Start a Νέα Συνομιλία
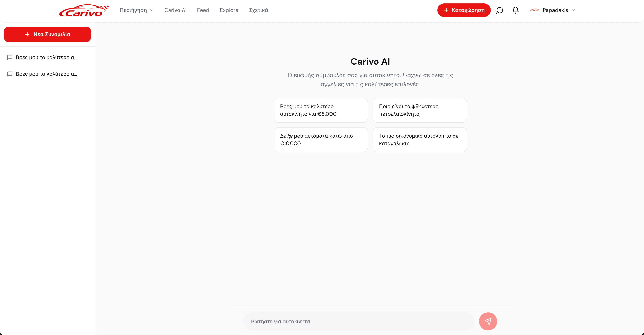The height and width of the screenshot is (335, 644). click(47, 34)
